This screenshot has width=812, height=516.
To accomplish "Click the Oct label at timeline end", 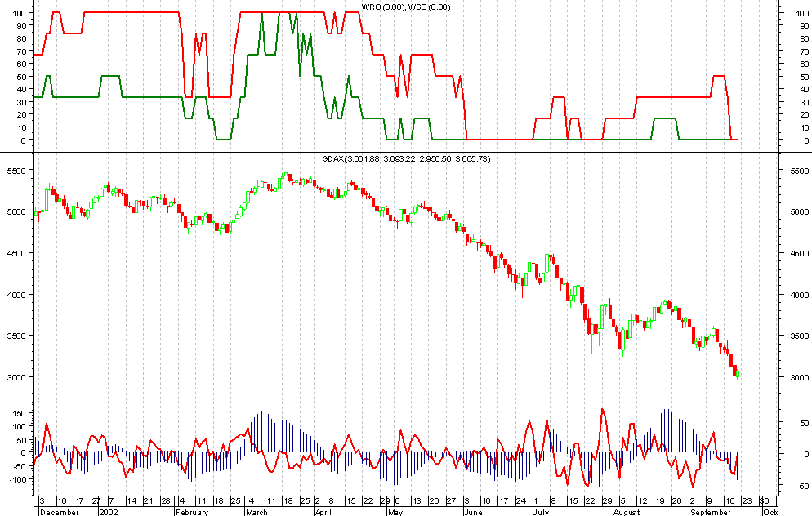I will point(768,512).
